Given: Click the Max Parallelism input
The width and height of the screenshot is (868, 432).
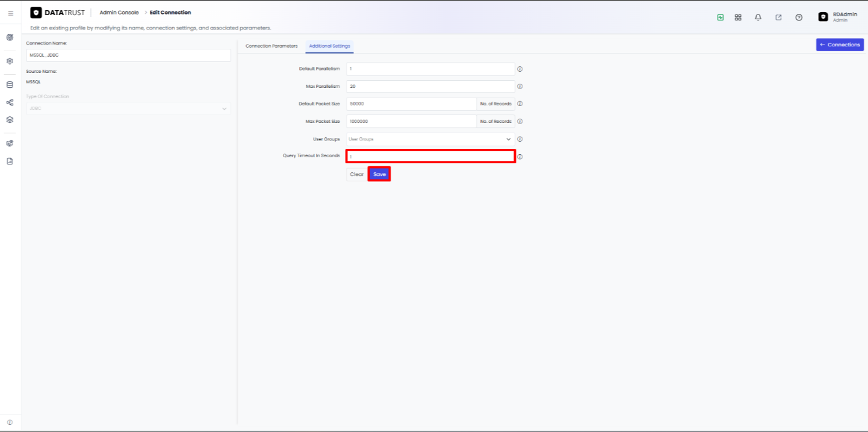Looking at the screenshot, I should [x=430, y=86].
